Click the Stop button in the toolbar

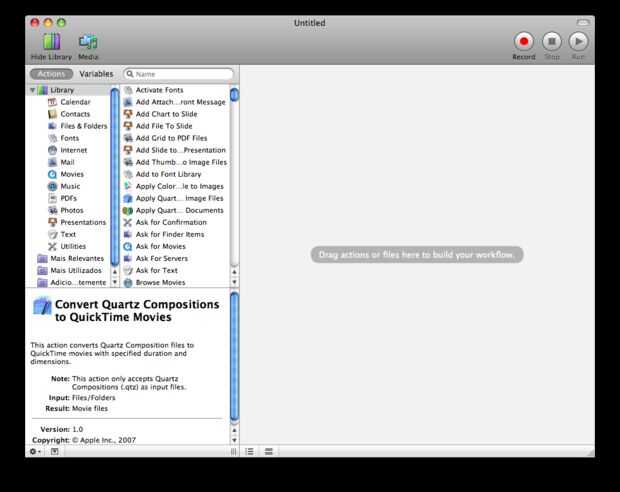point(552,41)
